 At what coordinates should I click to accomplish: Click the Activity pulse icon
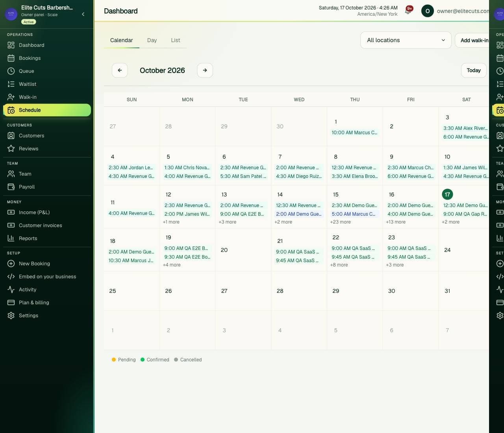[11, 290]
